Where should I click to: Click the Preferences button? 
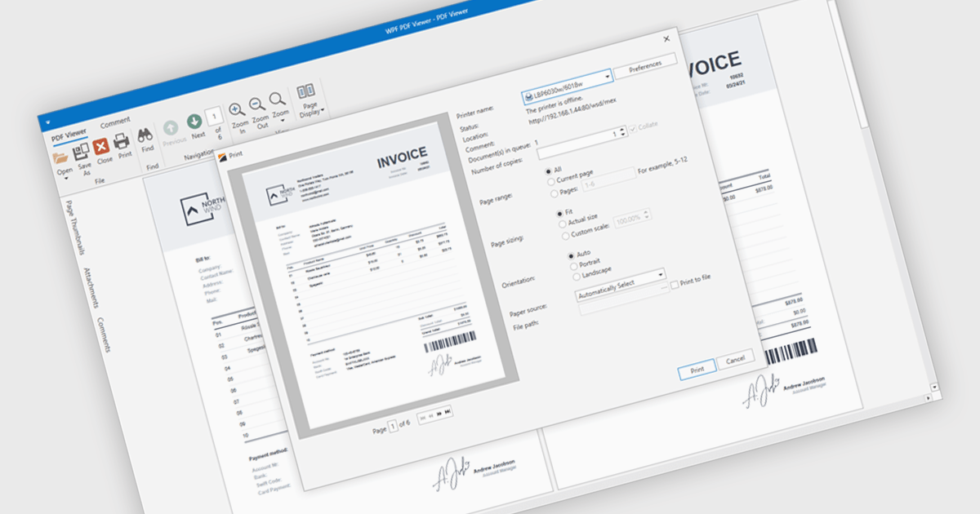tap(645, 65)
